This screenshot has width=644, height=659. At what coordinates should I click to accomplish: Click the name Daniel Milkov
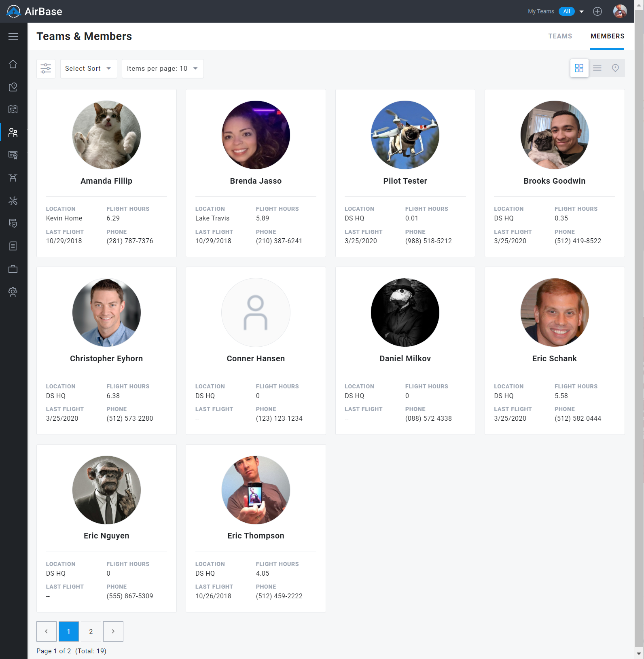pos(405,358)
